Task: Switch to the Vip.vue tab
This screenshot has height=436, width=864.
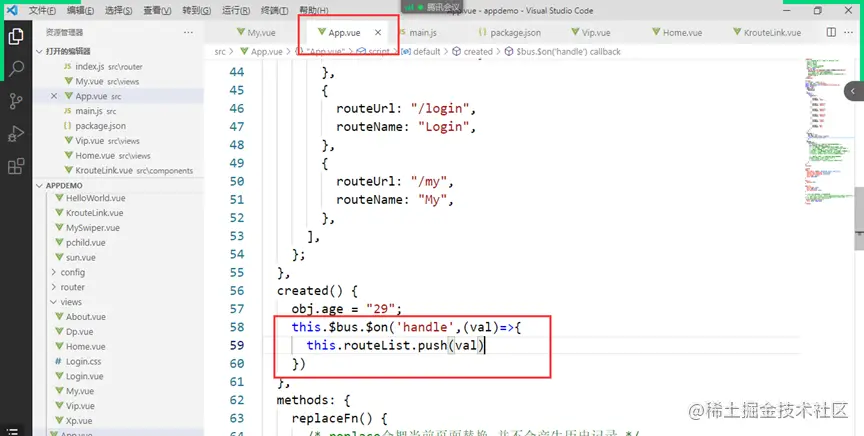Action: click(x=591, y=33)
